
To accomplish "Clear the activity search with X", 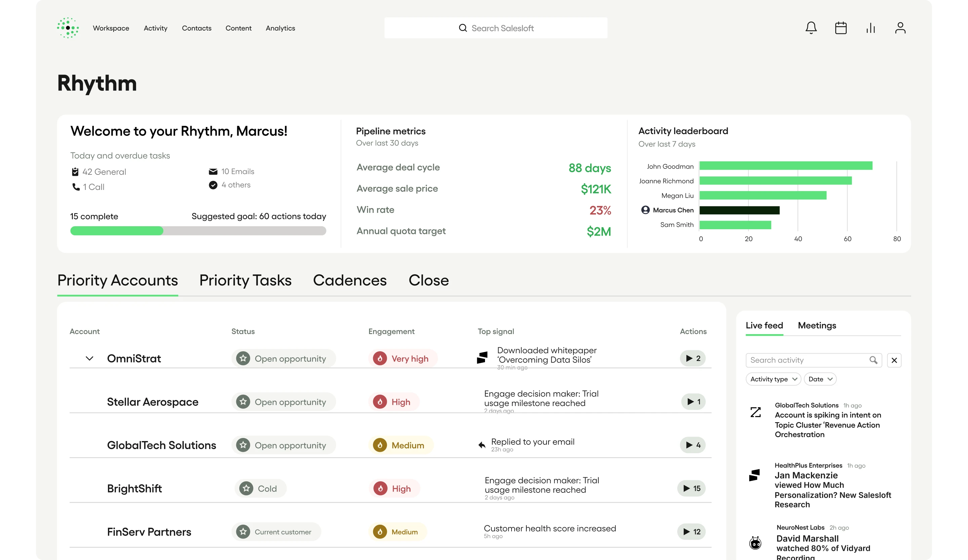I will coord(894,360).
